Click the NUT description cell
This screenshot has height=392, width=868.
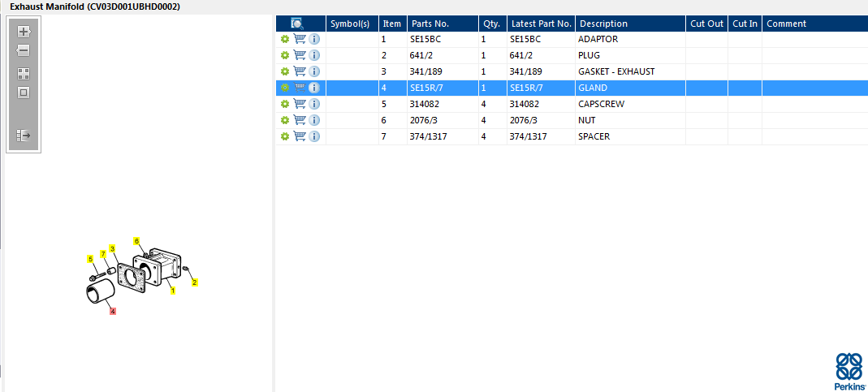[631, 120]
